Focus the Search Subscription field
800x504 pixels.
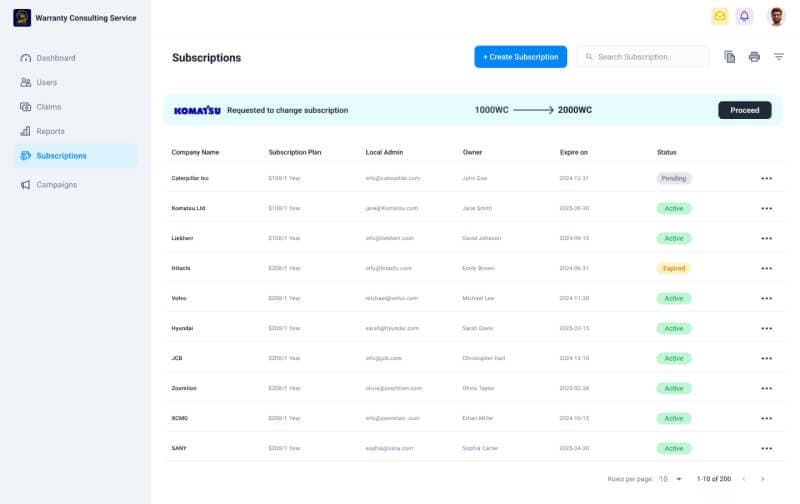click(643, 57)
